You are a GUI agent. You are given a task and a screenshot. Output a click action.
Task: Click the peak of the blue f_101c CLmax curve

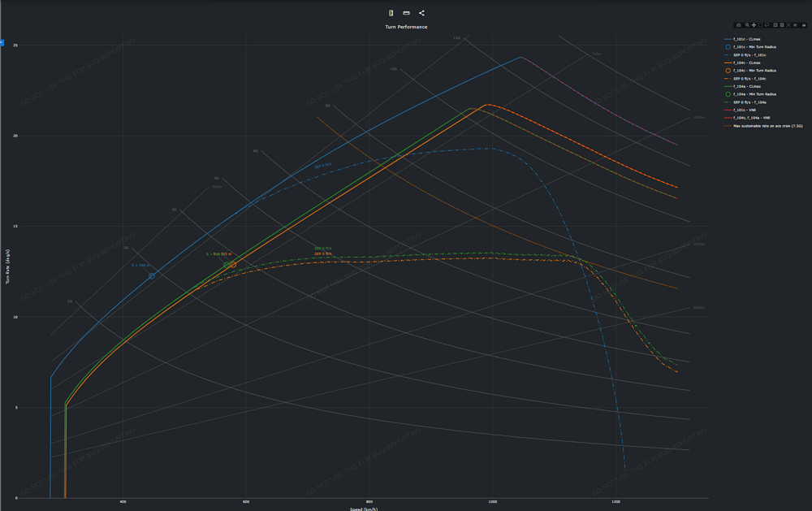pyautogui.click(x=521, y=57)
